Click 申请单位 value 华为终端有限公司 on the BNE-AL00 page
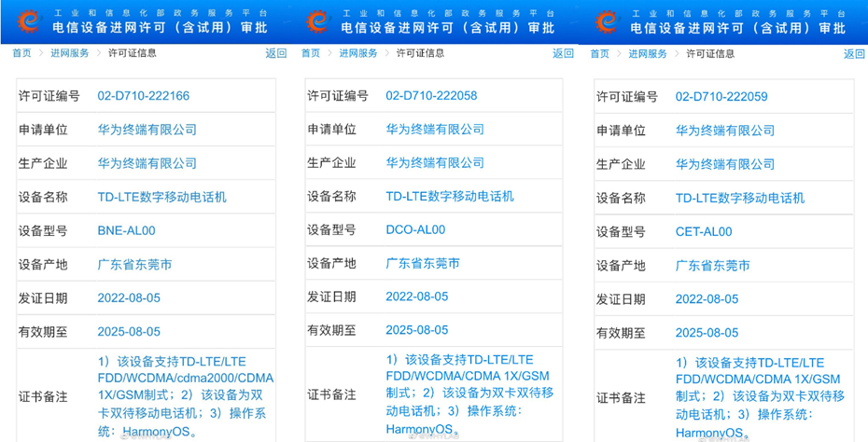Screen dimensions: 868x442 pos(147,130)
